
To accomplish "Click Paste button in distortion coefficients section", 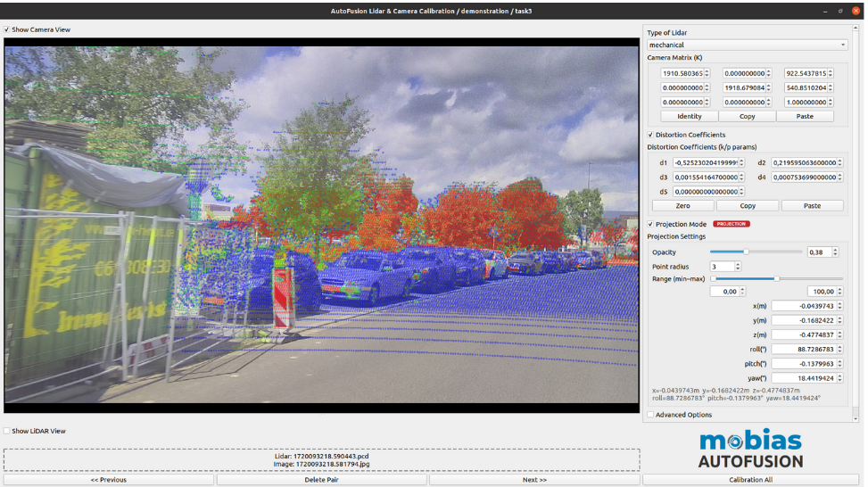I will 812,205.
